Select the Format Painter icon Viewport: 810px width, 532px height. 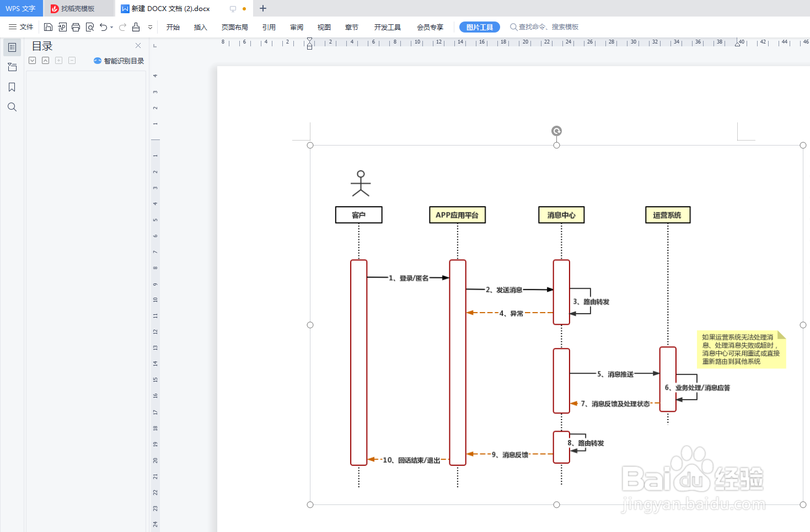[136, 27]
